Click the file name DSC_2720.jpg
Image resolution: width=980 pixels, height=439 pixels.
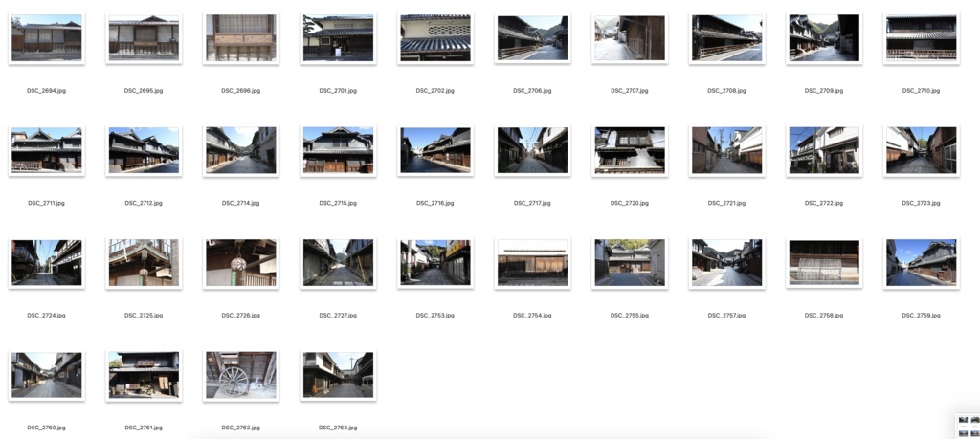tap(630, 203)
